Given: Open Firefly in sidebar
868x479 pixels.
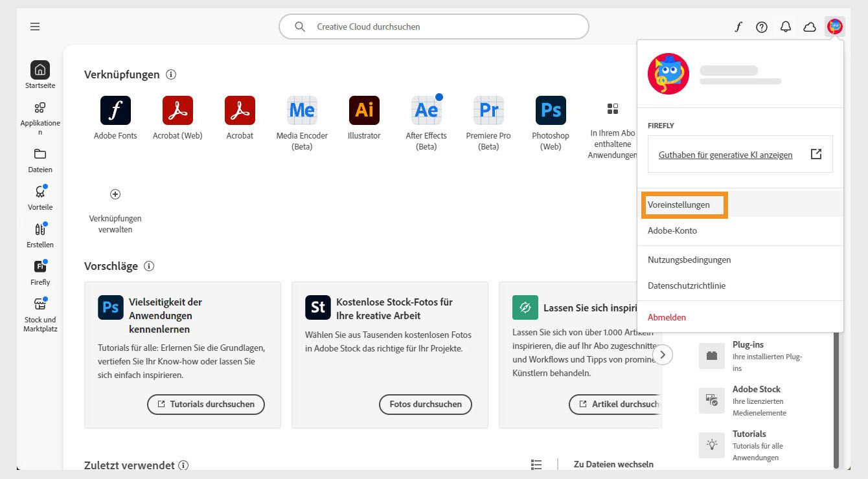Looking at the screenshot, I should pyautogui.click(x=40, y=273).
